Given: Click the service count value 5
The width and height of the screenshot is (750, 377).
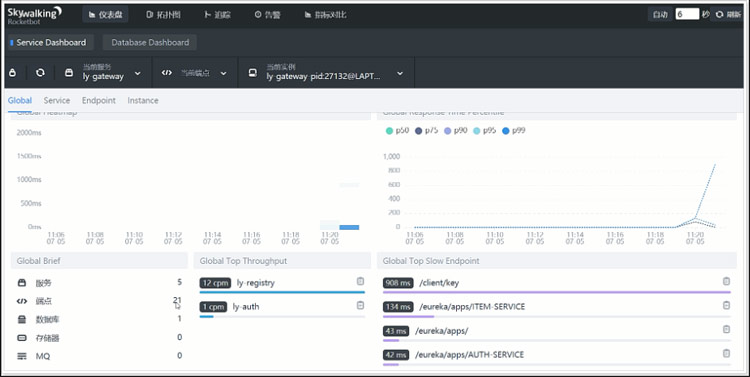Looking at the screenshot, I should [179, 282].
